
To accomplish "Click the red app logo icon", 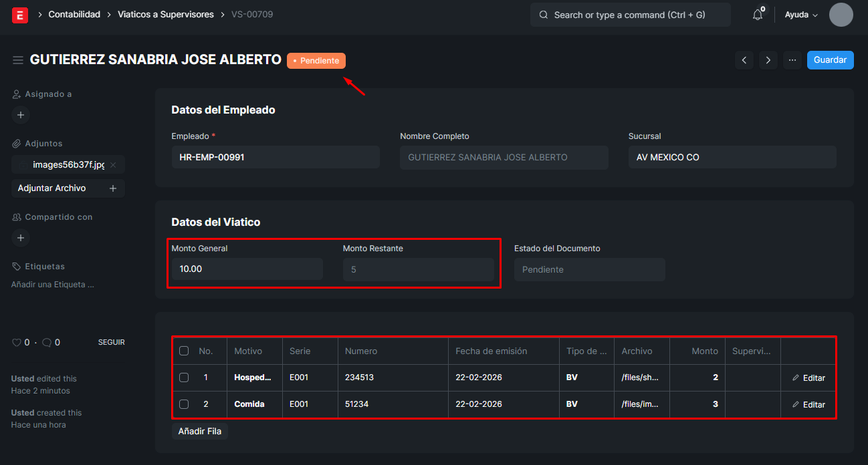I will pyautogui.click(x=20, y=15).
